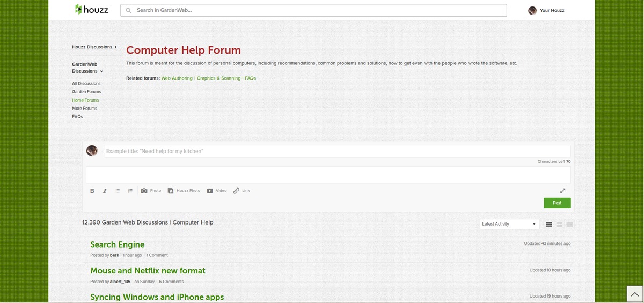Open the FAQs related forum link
644x303 pixels.
click(251, 78)
